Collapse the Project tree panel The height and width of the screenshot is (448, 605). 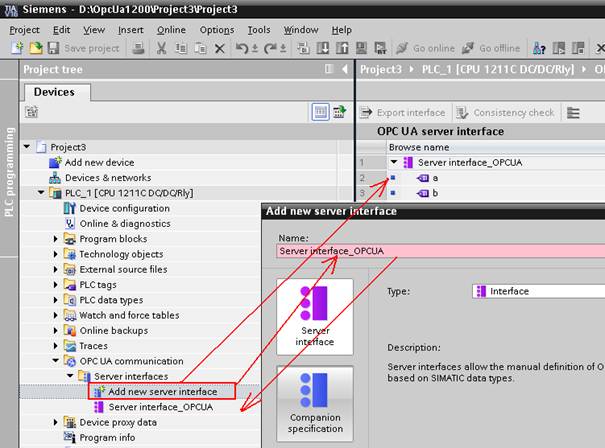point(344,69)
